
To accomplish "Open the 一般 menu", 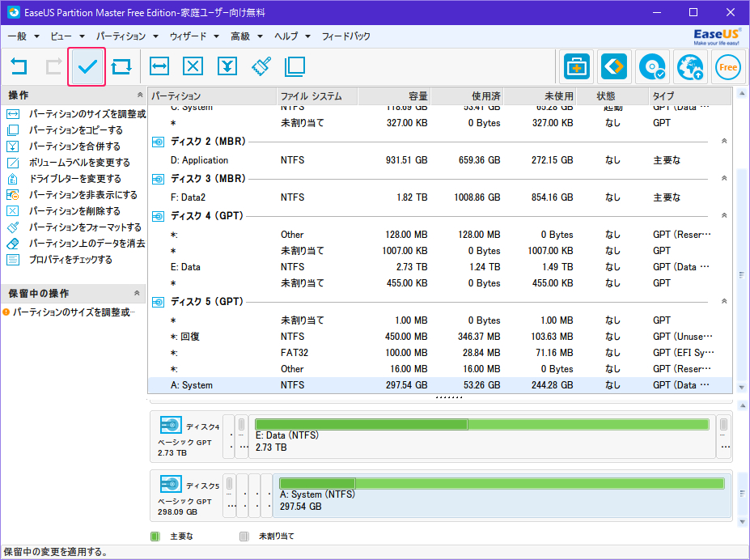I will click(x=23, y=36).
